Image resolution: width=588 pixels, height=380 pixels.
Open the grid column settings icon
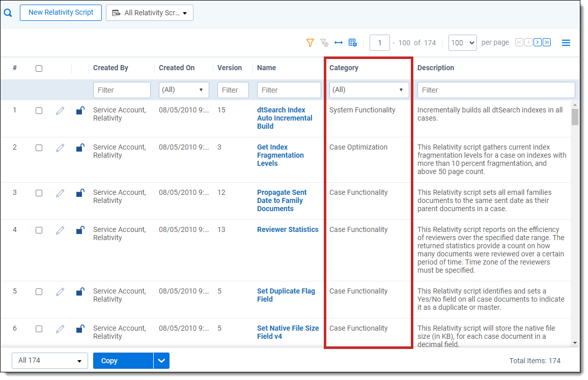tap(353, 43)
